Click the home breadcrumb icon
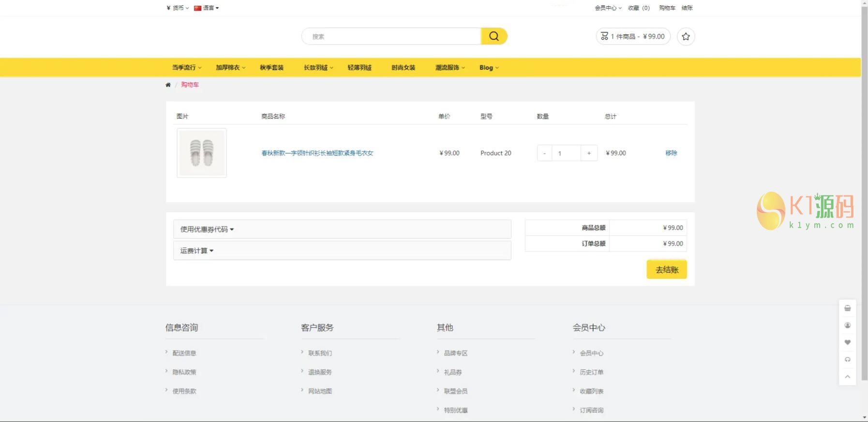This screenshot has height=422, width=868. [x=168, y=85]
